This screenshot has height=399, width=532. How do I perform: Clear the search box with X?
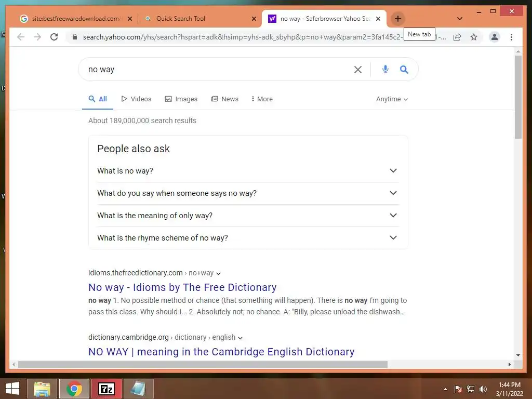[357, 70]
